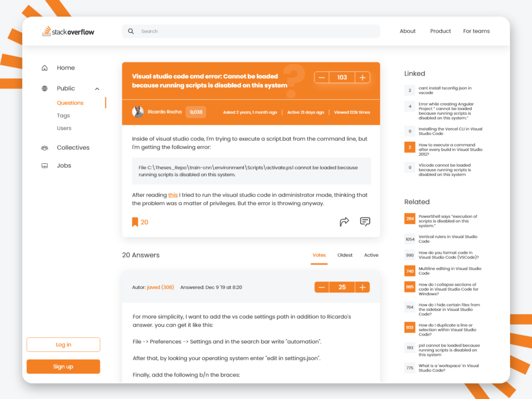Click the question title heading
Screen dimensions: 532x399
click(x=209, y=81)
